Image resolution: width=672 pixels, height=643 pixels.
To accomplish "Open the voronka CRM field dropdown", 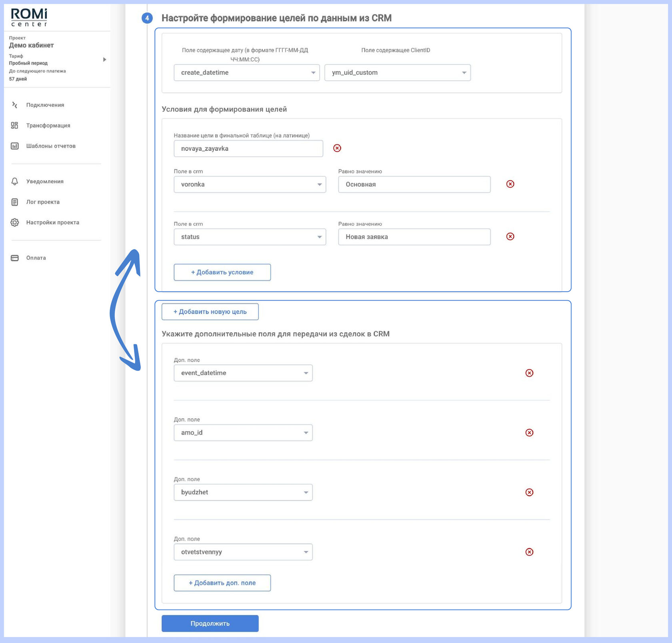I will pos(250,184).
